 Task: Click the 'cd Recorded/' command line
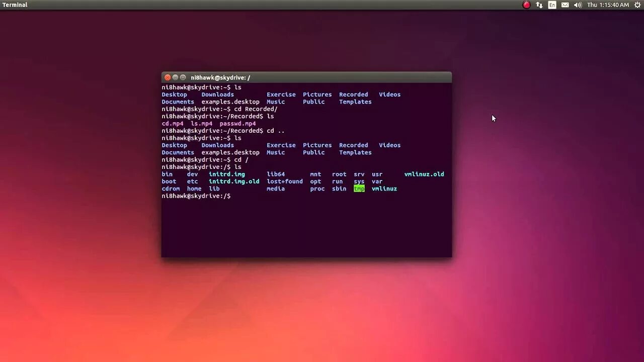pyautogui.click(x=219, y=109)
